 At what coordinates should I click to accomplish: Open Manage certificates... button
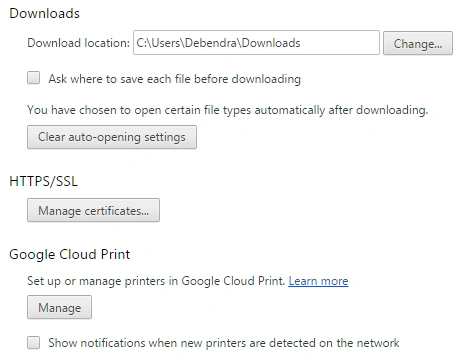tap(93, 210)
